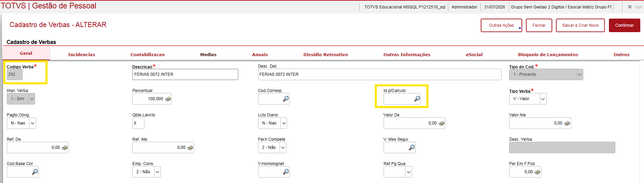Click the Percentual value 100,000
The image size is (644, 183).
(156, 99)
